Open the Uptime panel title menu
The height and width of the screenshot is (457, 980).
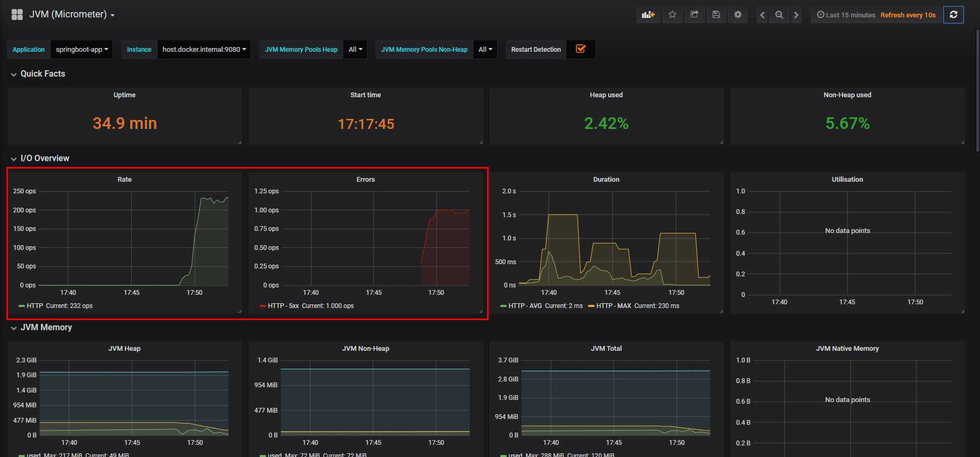click(x=124, y=95)
